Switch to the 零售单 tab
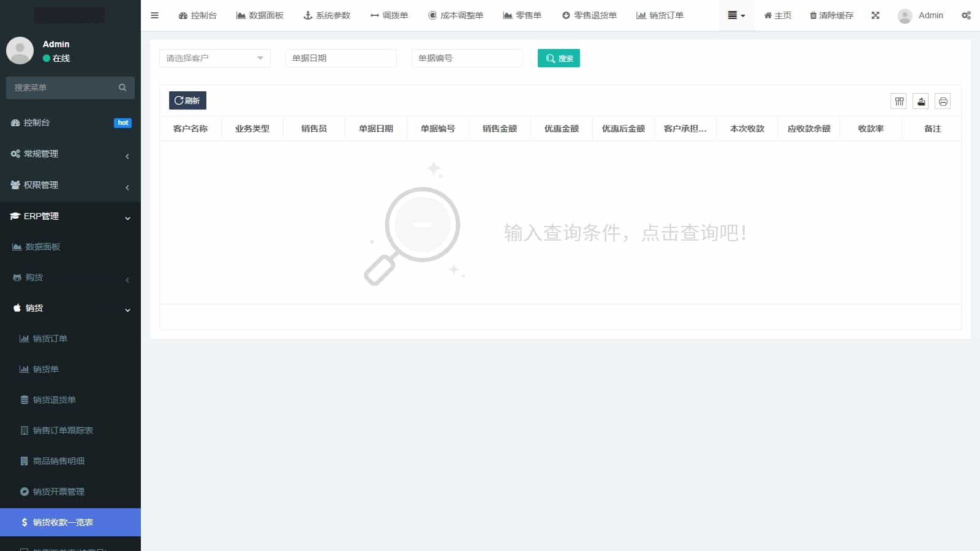Image resolution: width=980 pixels, height=551 pixels. click(x=522, y=15)
